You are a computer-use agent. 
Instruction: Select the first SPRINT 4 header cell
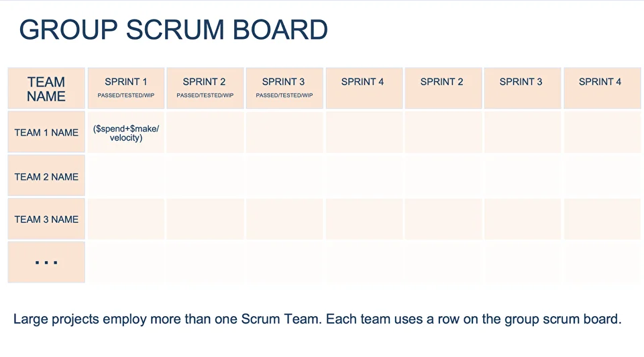[364, 89]
